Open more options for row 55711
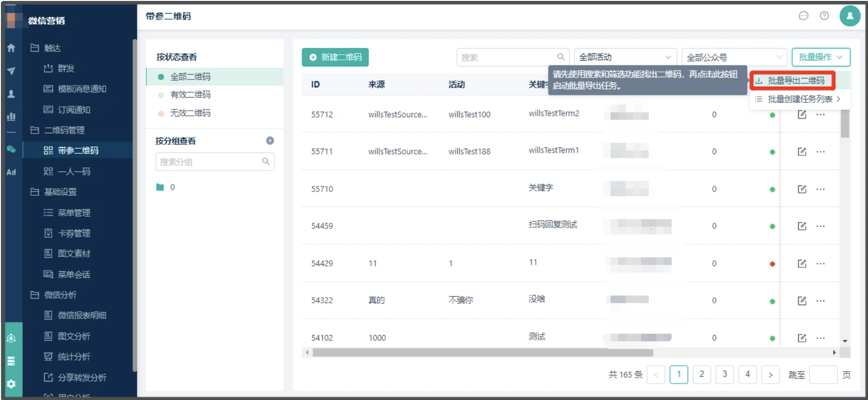 [x=820, y=151]
